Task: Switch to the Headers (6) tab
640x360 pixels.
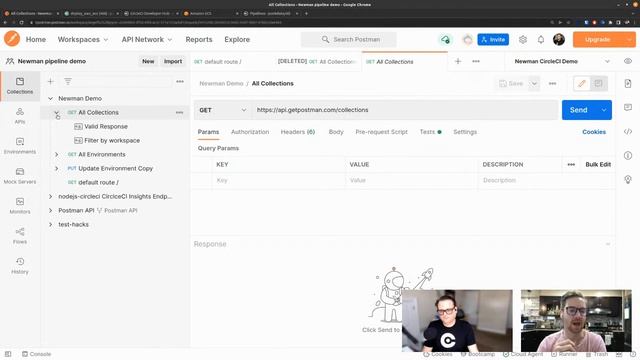Action: point(298,132)
